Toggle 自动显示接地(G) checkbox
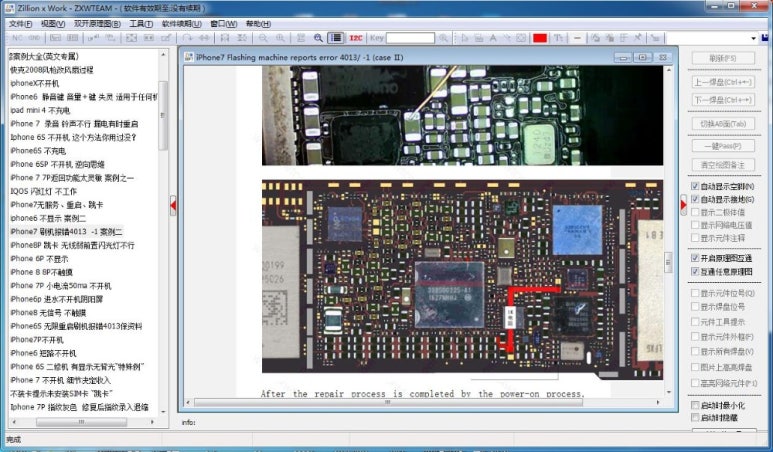 coord(695,199)
